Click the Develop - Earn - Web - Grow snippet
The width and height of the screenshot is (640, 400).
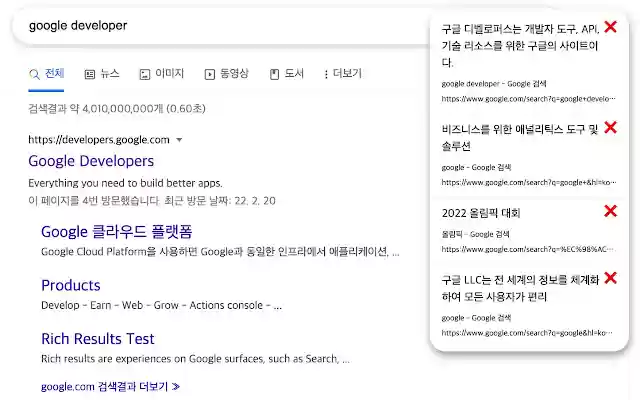tap(161, 305)
